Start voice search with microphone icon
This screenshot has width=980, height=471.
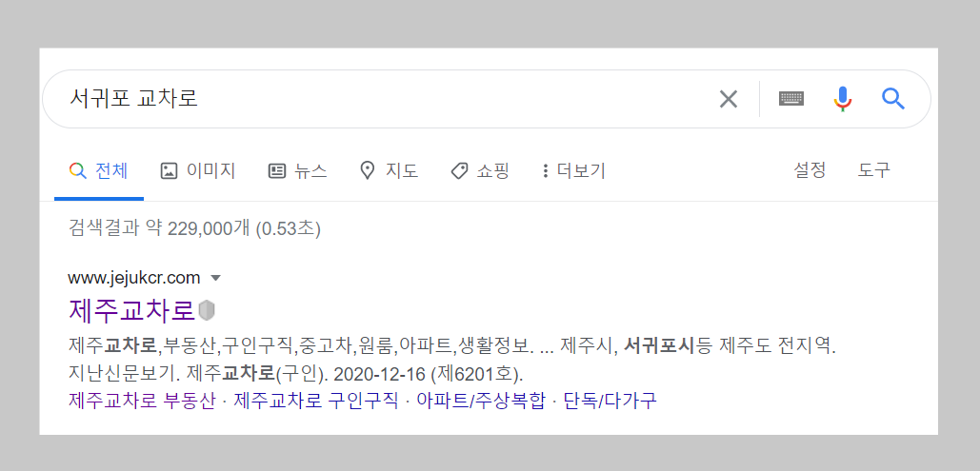tap(843, 99)
